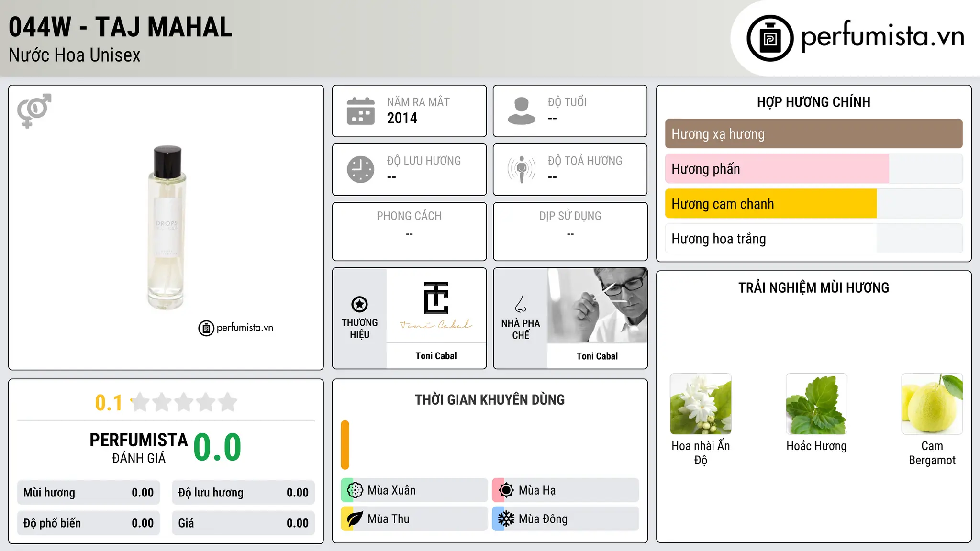
Task: Select the Mùa Xuân season label
Action: click(391, 490)
